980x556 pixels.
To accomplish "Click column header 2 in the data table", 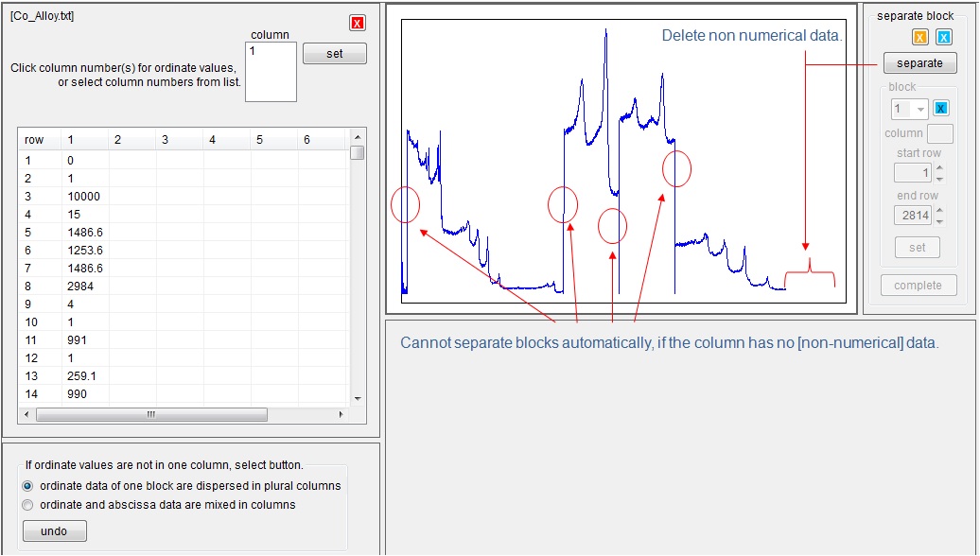I will tap(117, 140).
